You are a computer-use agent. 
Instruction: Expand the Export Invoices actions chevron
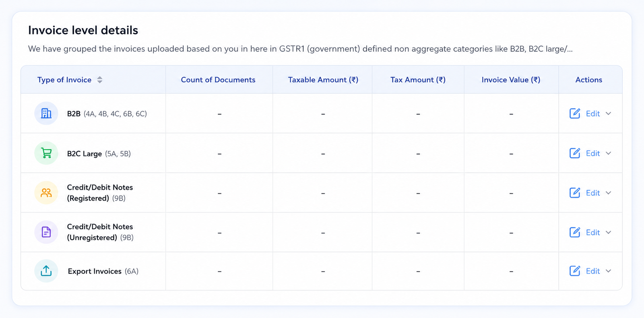pos(608,271)
